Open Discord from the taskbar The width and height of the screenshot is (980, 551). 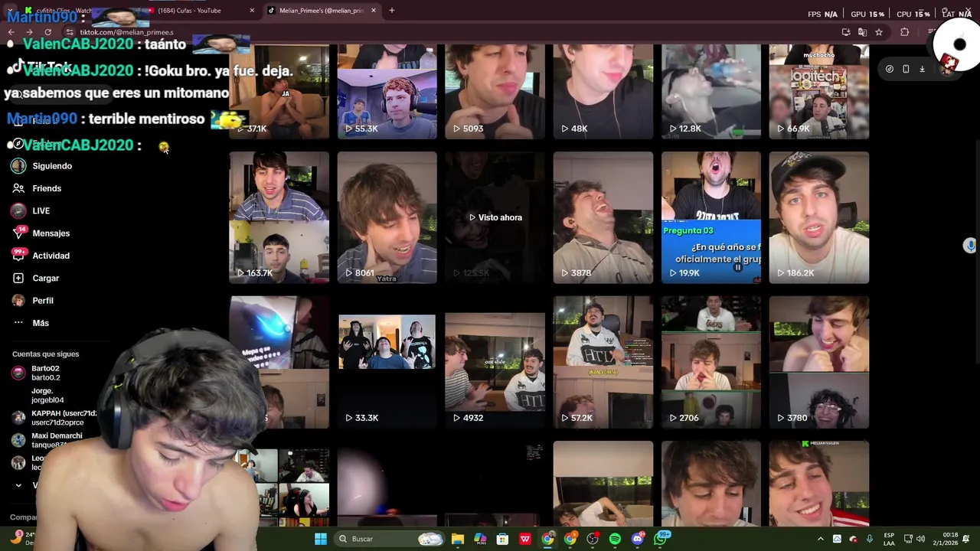point(638,539)
